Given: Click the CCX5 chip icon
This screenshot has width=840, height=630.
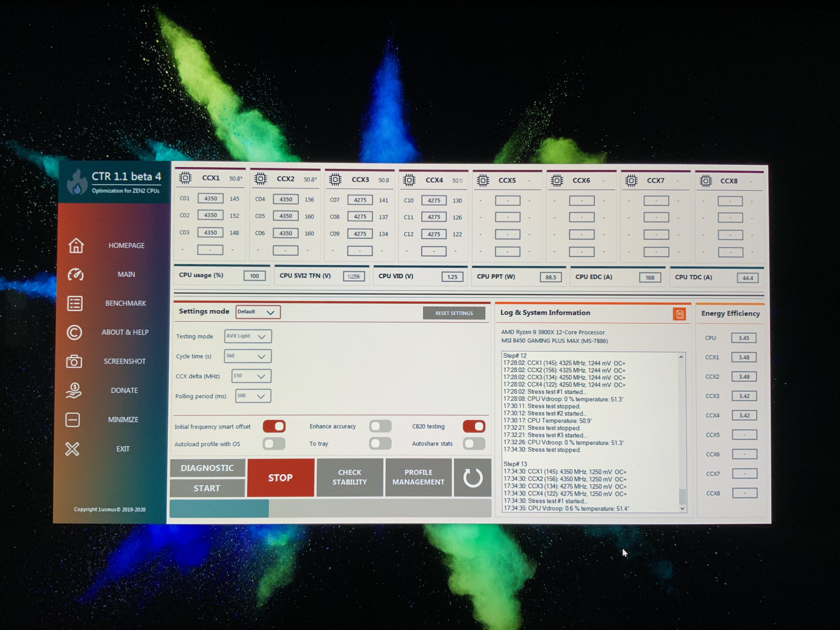Looking at the screenshot, I should [x=483, y=180].
